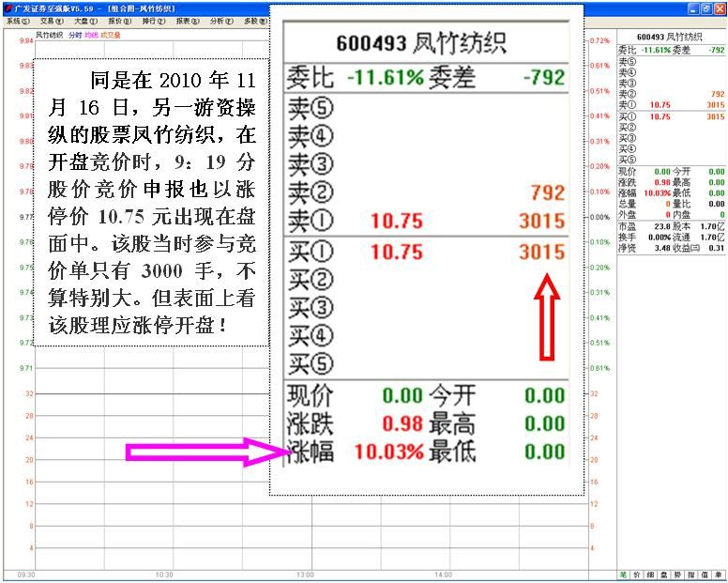Switch to the 价 tab at bottom right
Viewport: 728px width, 583px height.
click(637, 575)
